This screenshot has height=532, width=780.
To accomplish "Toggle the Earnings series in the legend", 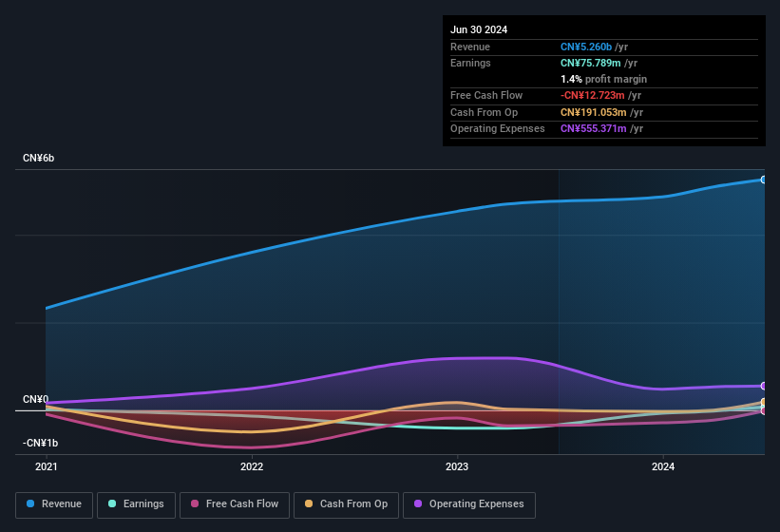I will pos(136,504).
